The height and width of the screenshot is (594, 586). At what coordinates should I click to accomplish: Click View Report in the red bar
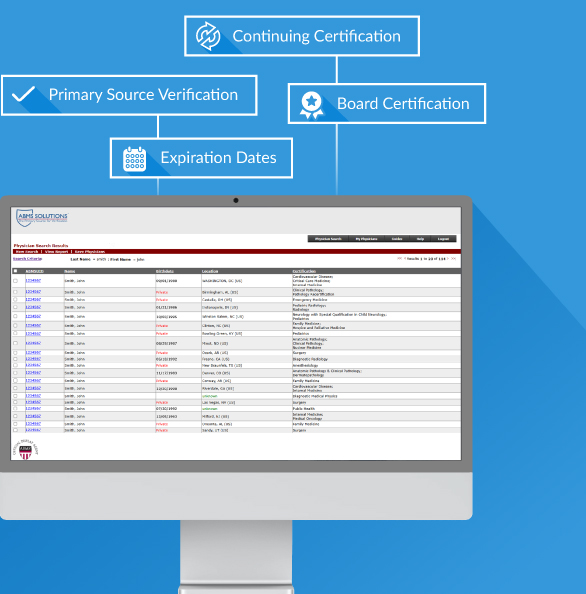coord(56,252)
